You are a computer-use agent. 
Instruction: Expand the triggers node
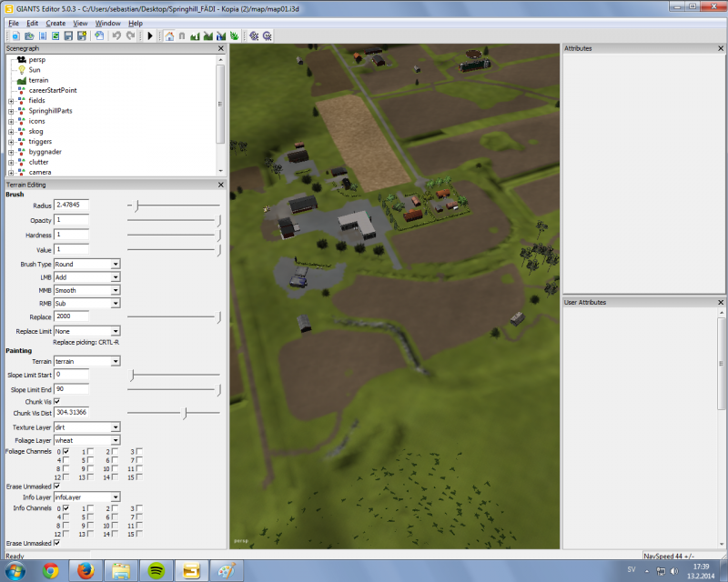(x=11, y=142)
